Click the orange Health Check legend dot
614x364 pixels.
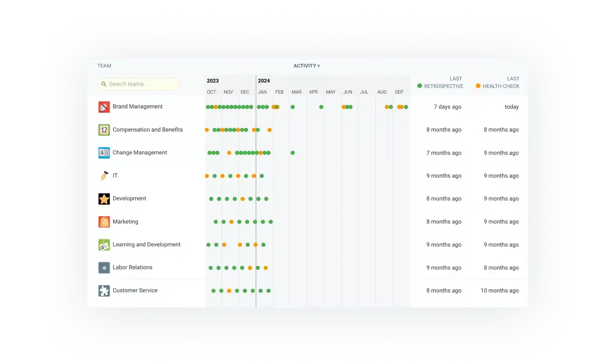(478, 86)
